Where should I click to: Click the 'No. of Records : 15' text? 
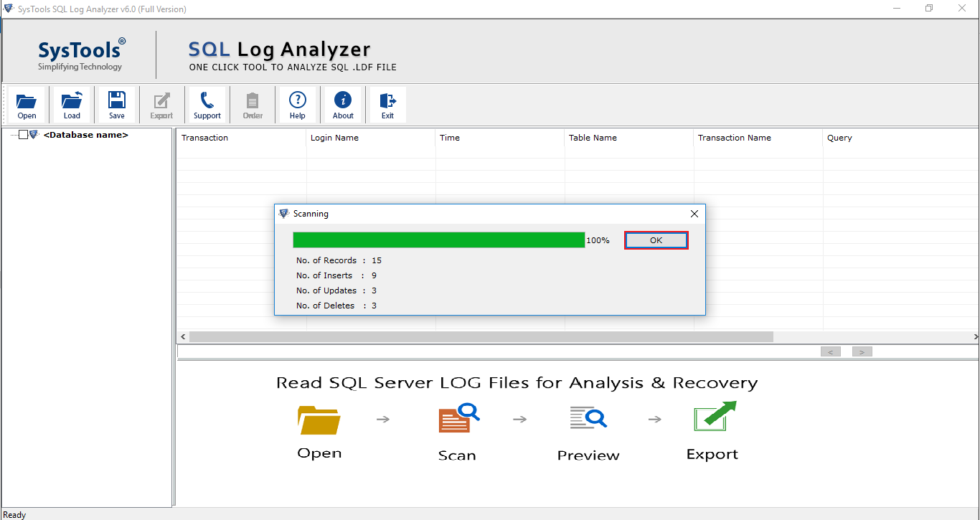pos(339,260)
